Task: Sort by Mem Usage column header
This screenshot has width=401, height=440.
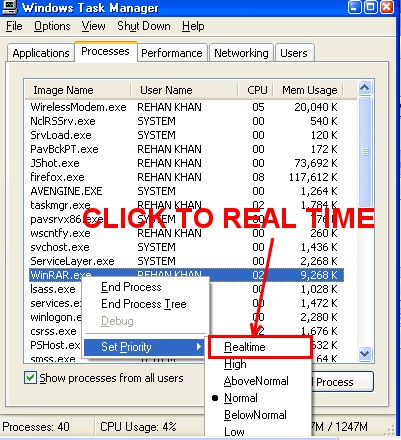Action: 308,90
